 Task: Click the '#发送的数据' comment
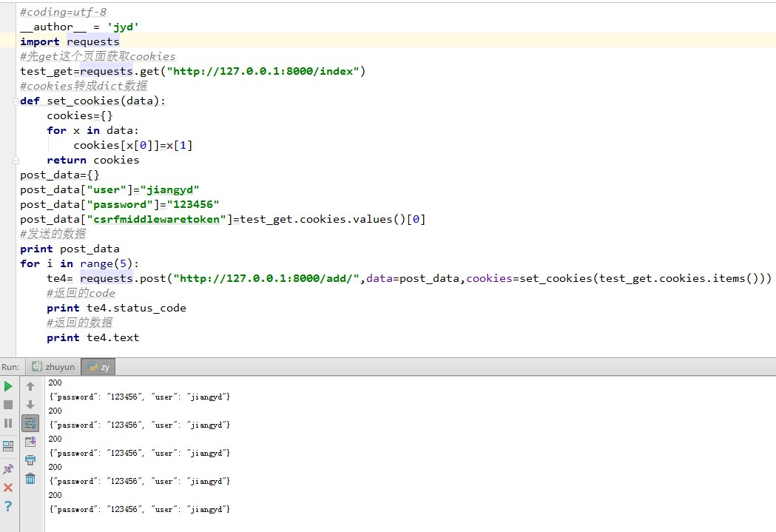pos(53,234)
